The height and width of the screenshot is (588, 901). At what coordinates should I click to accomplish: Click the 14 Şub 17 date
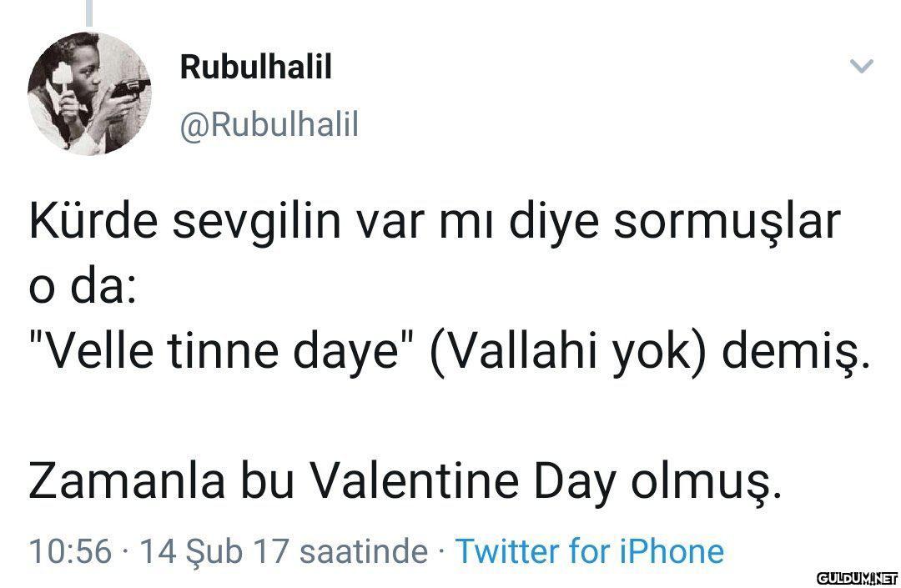[x=214, y=551]
